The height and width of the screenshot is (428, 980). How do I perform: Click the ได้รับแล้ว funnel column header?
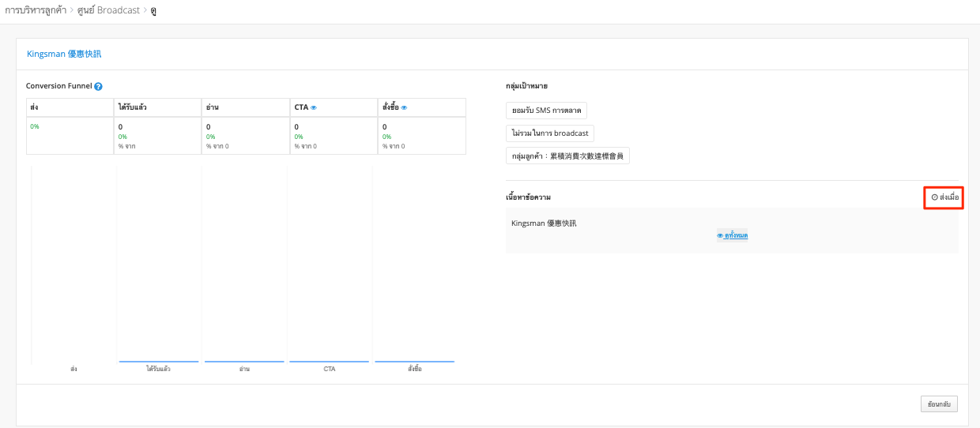[158, 107]
